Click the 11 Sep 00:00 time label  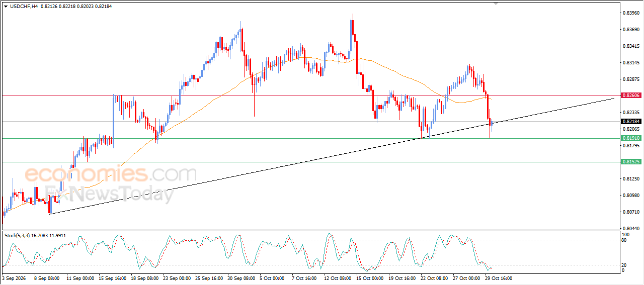click(80, 277)
